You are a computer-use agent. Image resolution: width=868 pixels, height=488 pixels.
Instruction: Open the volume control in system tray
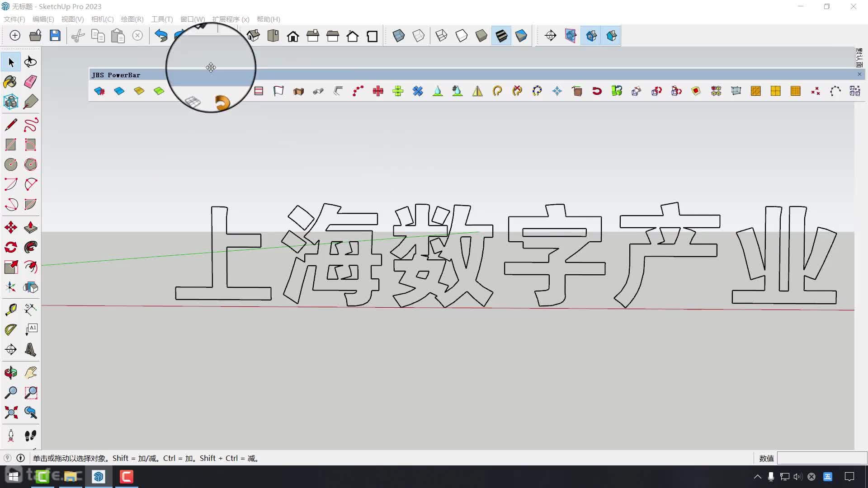797,476
